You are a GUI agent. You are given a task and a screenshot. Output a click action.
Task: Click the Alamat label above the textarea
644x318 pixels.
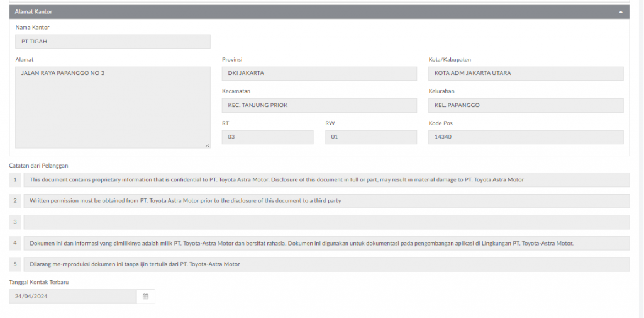pyautogui.click(x=25, y=60)
